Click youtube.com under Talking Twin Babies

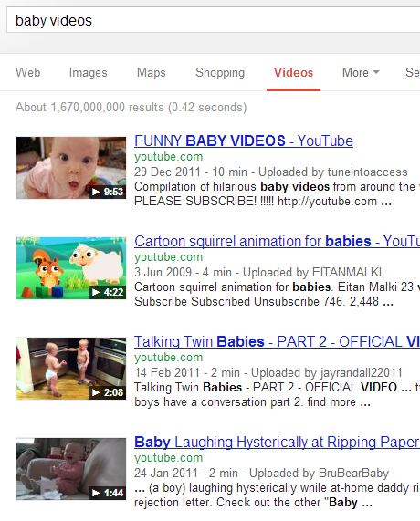[x=169, y=358]
